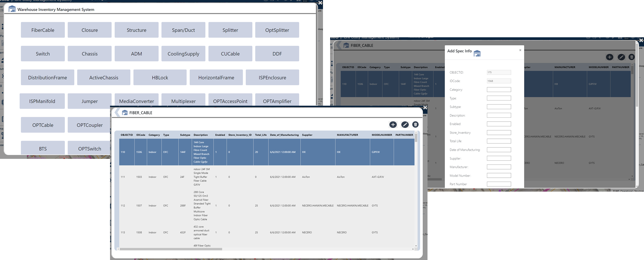Screen dimensions: 644x260
Task: Focus the Total Life input field
Action: (499, 141)
